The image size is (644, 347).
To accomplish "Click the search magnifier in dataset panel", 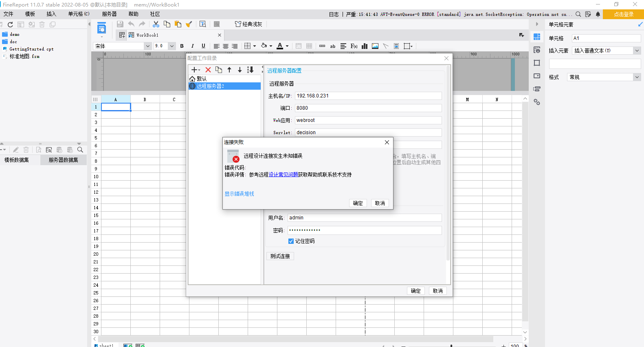I will [x=80, y=150].
